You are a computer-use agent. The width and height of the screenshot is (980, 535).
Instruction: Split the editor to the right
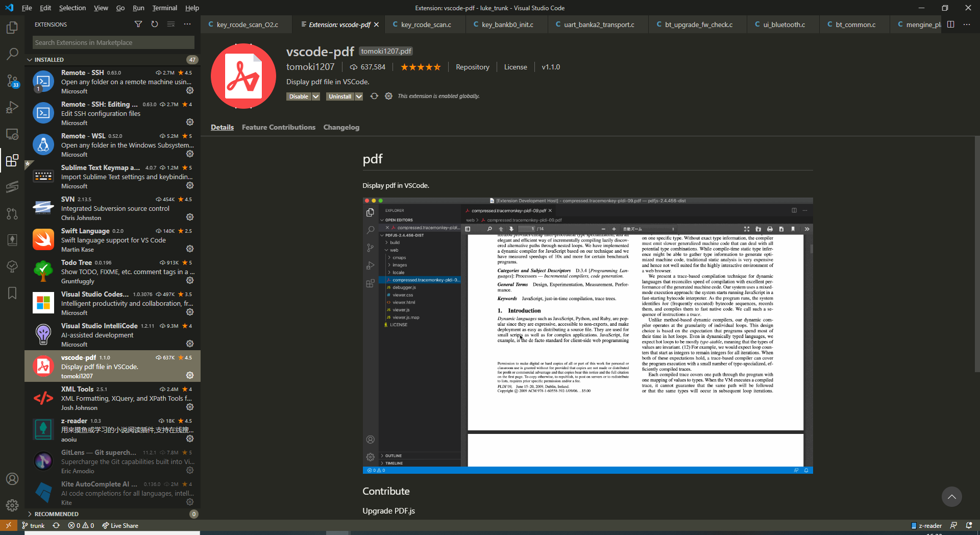click(x=950, y=24)
